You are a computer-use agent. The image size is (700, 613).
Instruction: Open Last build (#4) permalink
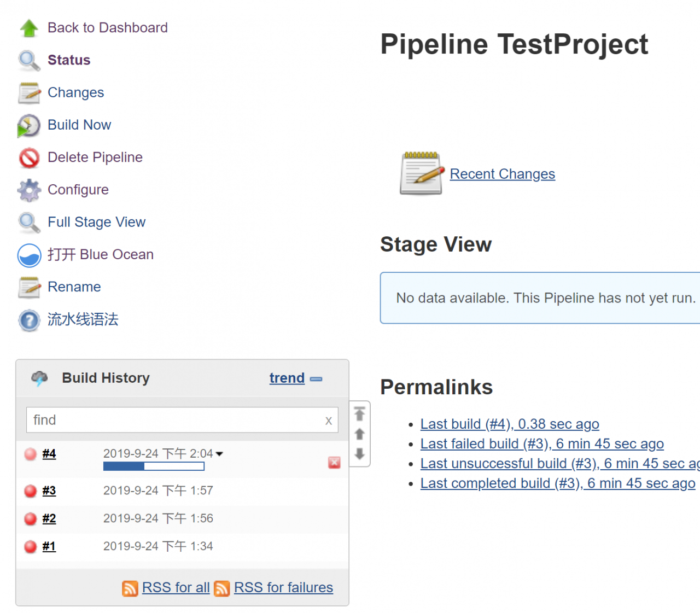point(510,424)
